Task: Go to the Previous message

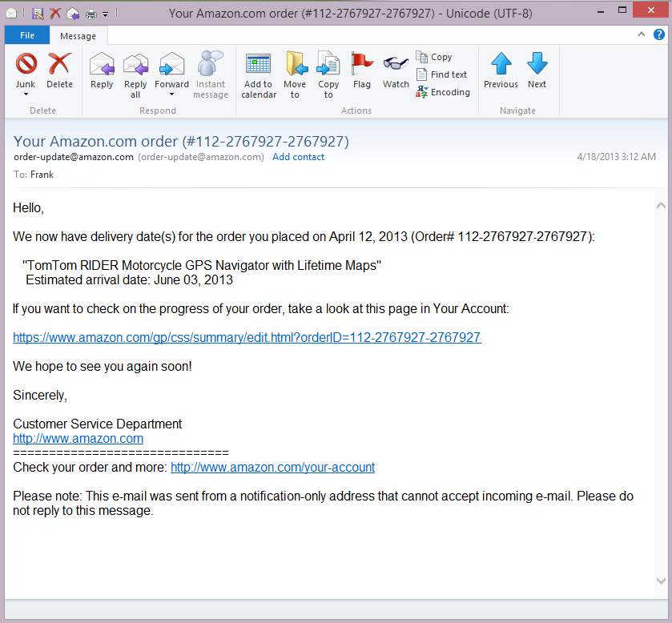Action: click(x=501, y=70)
